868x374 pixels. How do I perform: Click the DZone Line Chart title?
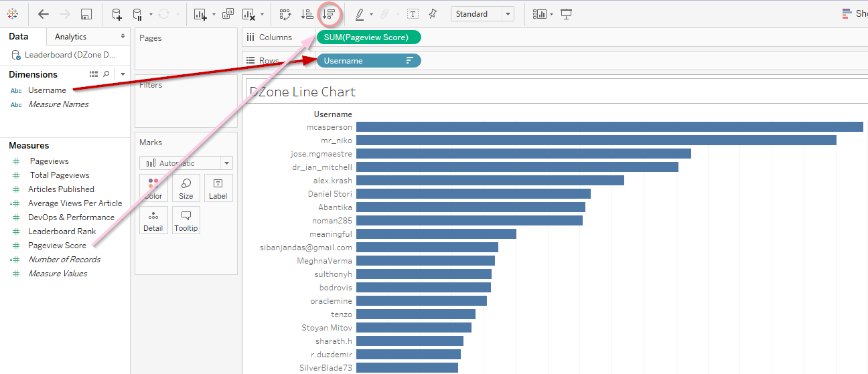[x=303, y=92]
